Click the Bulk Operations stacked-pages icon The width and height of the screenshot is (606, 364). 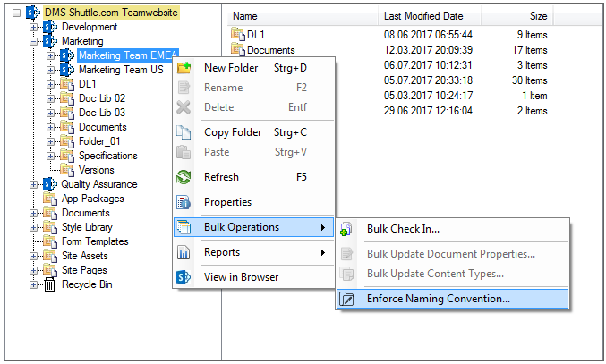[184, 227]
